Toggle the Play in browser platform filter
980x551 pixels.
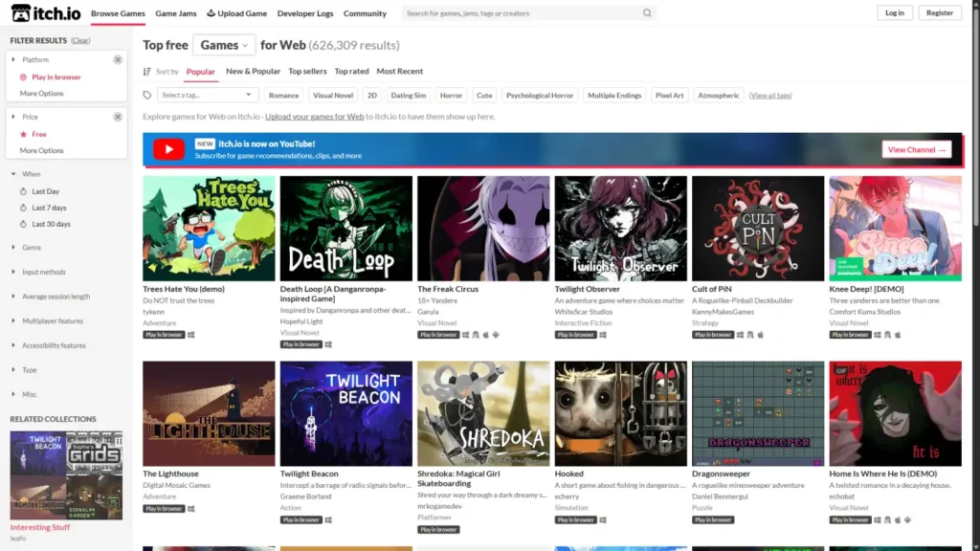click(x=56, y=77)
